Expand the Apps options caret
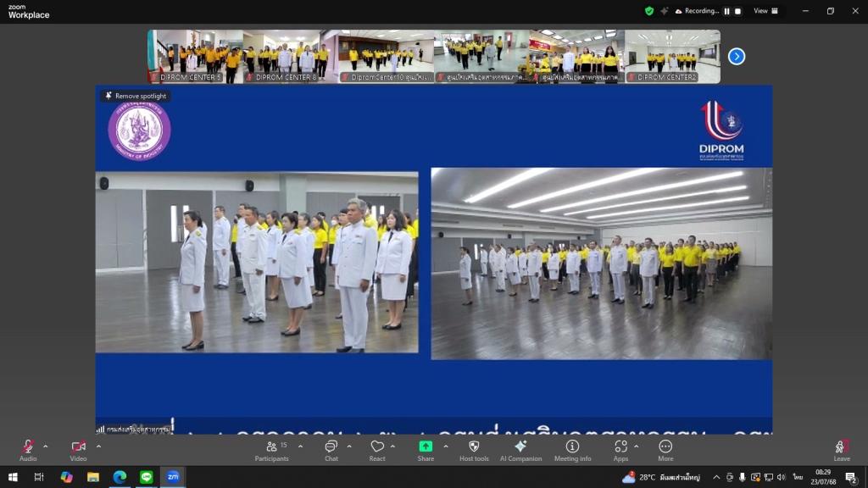 click(636, 446)
